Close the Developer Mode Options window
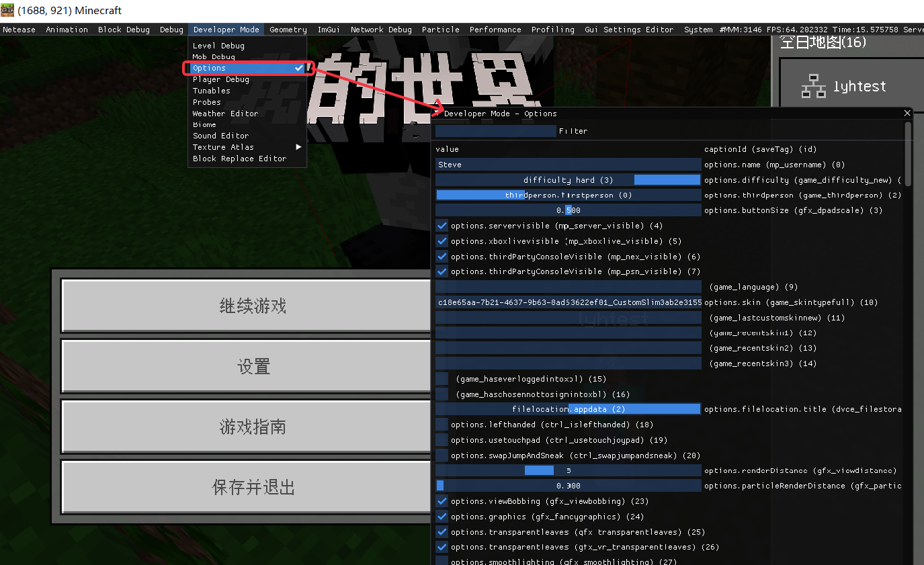 907,114
